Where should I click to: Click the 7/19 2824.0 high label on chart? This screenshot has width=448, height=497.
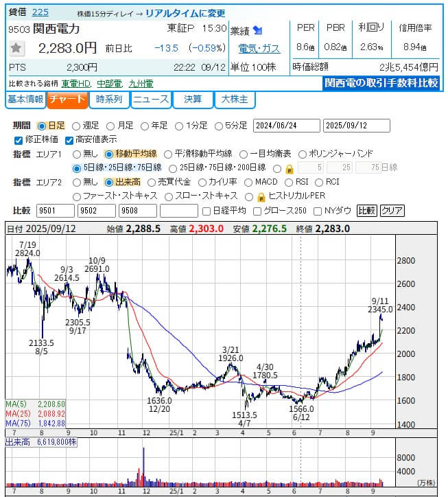27,249
